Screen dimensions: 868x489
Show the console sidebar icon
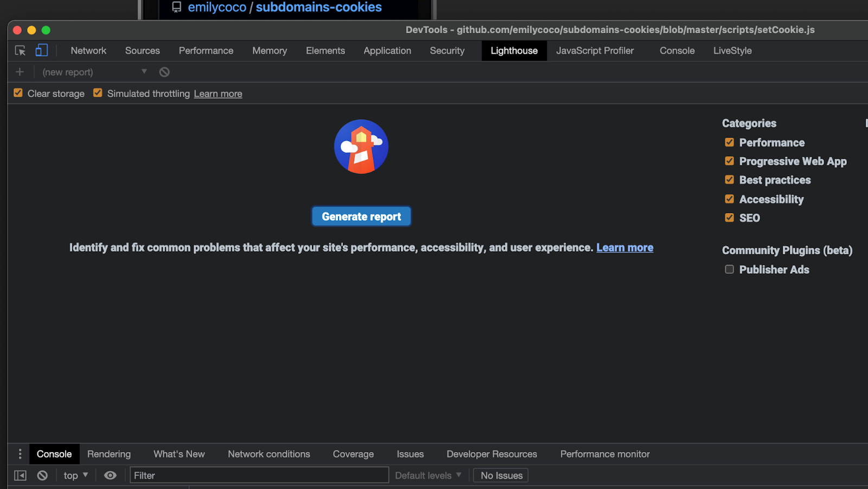20,475
